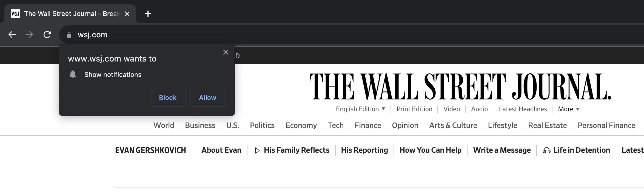Allow notifications from www.wsj.com

(x=207, y=98)
